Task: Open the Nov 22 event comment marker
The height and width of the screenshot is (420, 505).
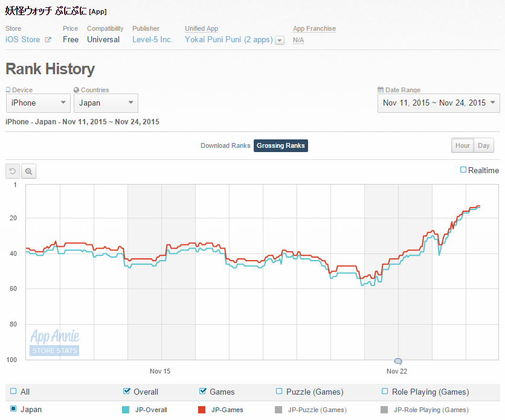Action: 398,361
